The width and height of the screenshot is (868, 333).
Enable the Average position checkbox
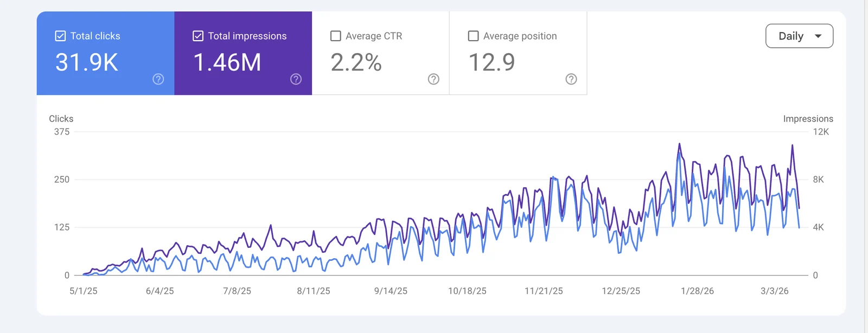click(474, 36)
